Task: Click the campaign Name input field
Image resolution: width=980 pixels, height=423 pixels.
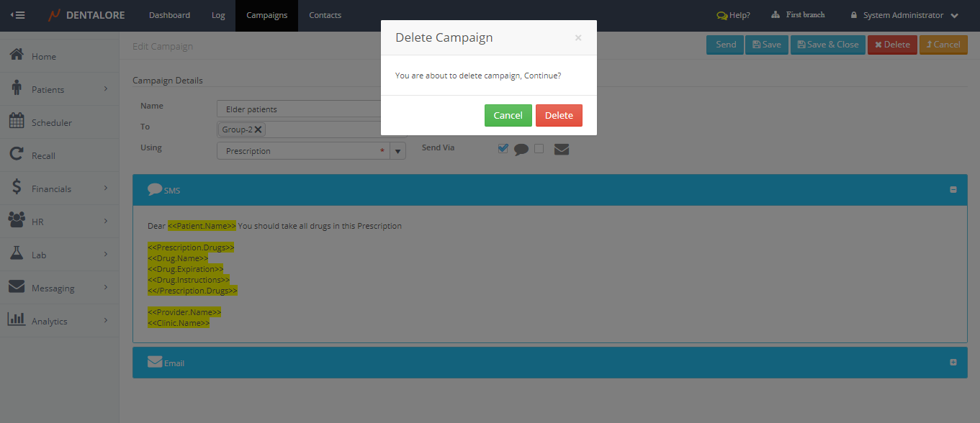Action: coord(299,109)
